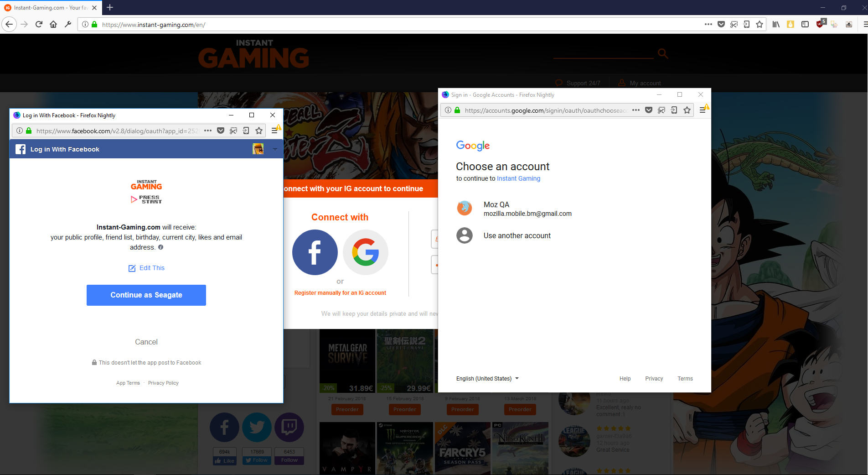Close the Instant-Gaming.com tab
Image resolution: width=868 pixels, height=475 pixels.
click(x=94, y=8)
